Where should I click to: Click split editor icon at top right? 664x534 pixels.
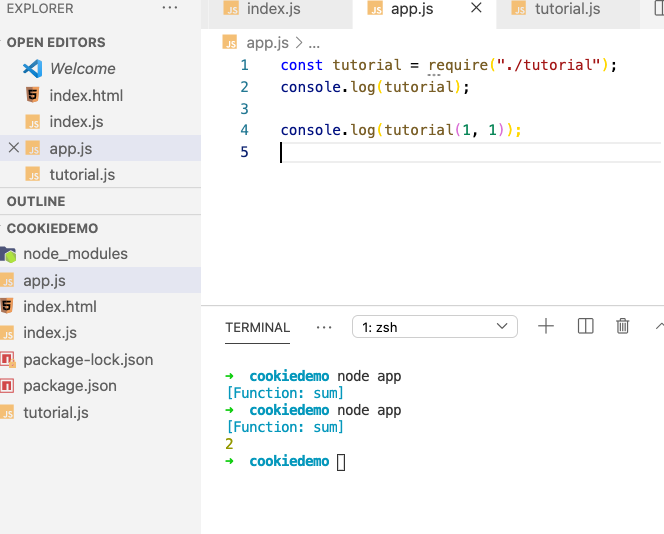[658, 8]
